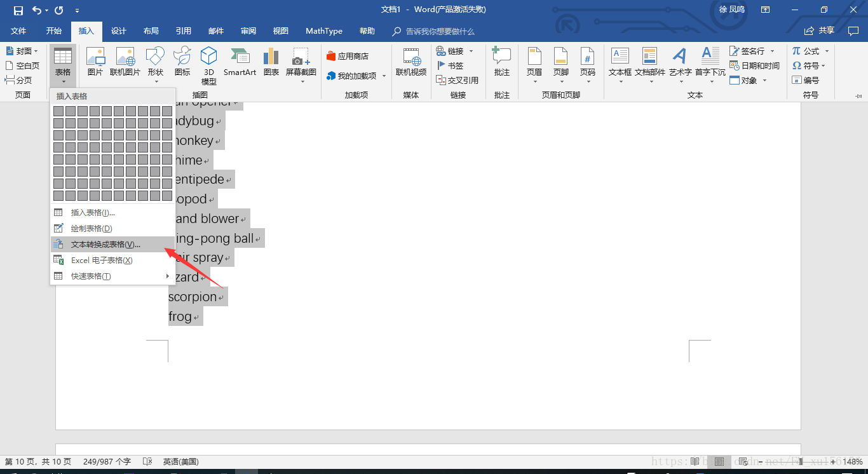Switch to the 设计 Design tab
Screen dimensions: 868x474
pyautogui.click(x=119, y=31)
